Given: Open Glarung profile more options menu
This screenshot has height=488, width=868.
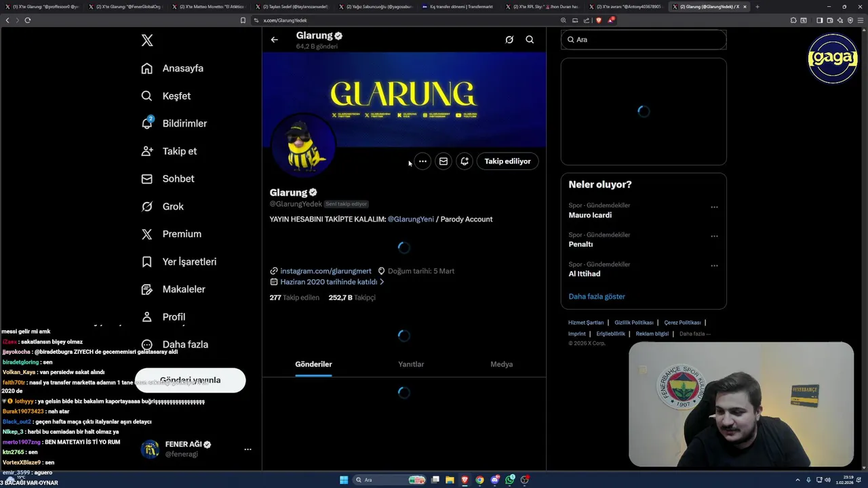Looking at the screenshot, I should pyautogui.click(x=422, y=161).
